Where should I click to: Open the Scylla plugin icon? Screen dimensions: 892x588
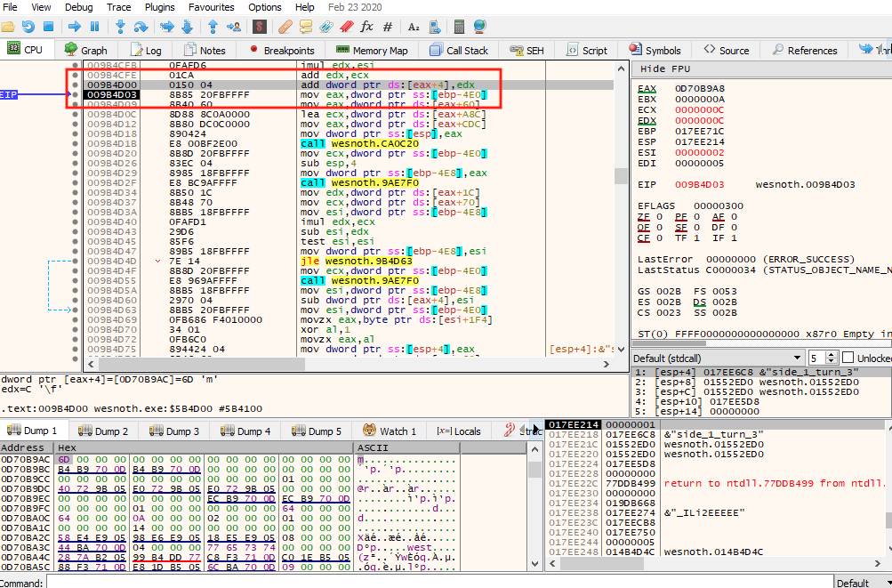coord(260,26)
